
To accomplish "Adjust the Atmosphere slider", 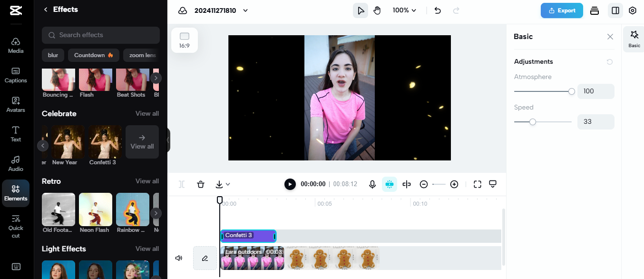I will 543,91.
